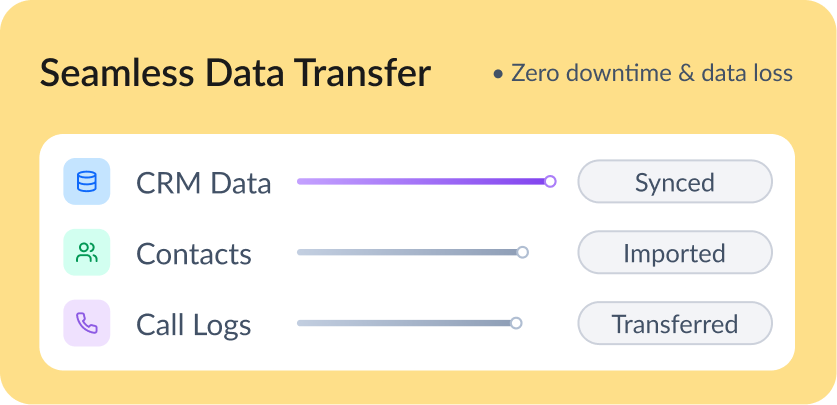Click the gray Contacts progress bar
The width and height of the screenshot is (837, 405).
[x=407, y=252]
